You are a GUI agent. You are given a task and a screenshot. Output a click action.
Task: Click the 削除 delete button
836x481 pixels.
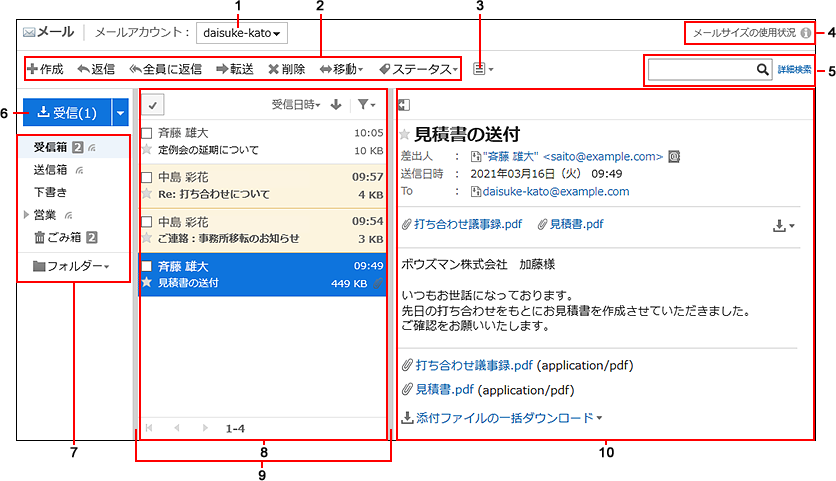[286, 69]
